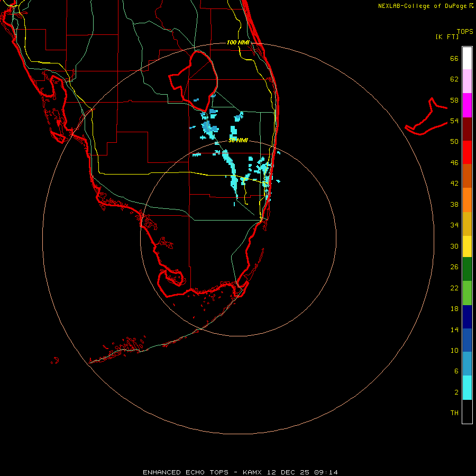
Task: Select the dark green 26 legend swatch
Action: tap(467, 269)
